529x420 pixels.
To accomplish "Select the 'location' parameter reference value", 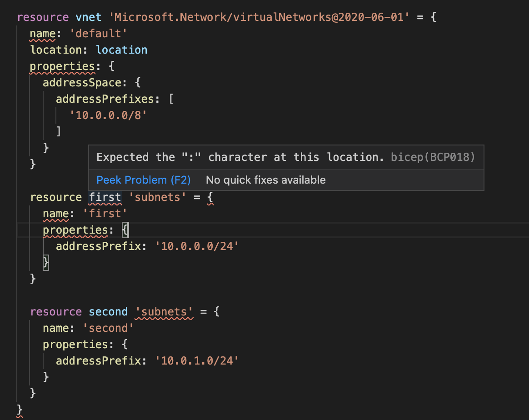I will click(121, 50).
